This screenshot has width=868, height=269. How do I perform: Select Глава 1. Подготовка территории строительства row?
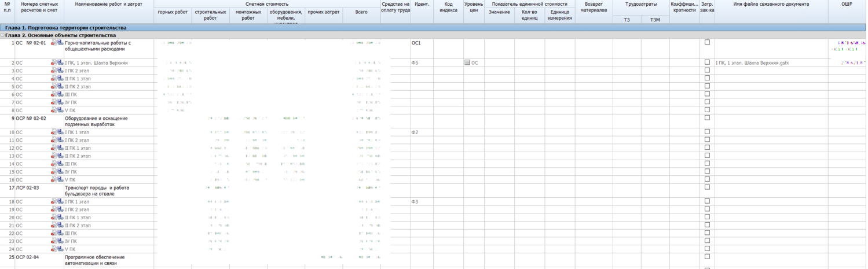tap(434, 28)
